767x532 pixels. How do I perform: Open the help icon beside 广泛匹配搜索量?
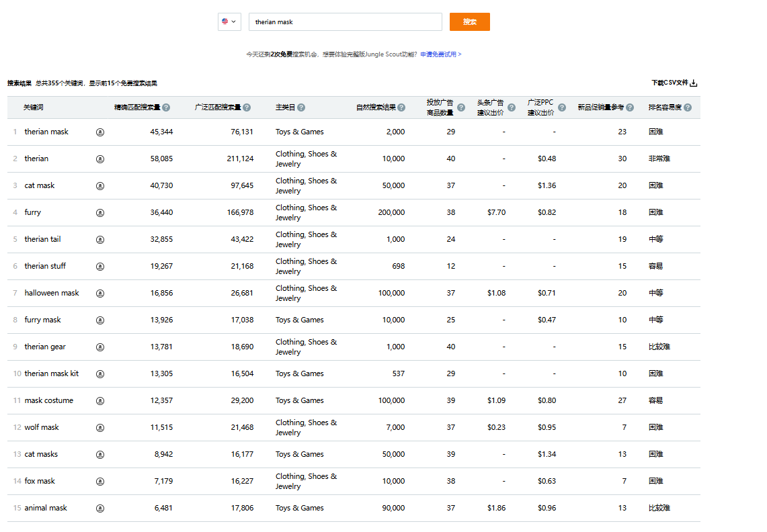pyautogui.click(x=247, y=107)
